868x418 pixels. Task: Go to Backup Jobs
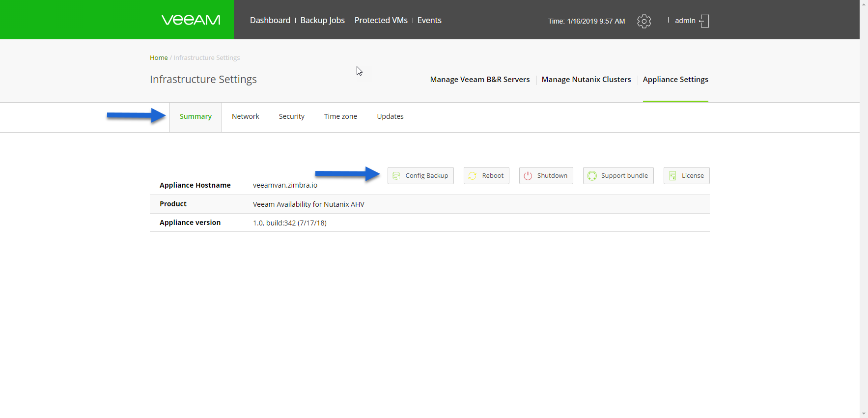click(323, 20)
